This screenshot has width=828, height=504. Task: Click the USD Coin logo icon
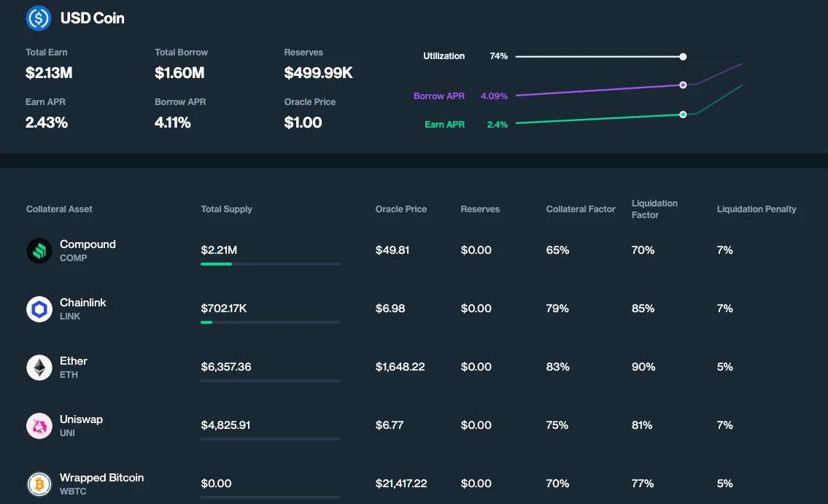pos(38,18)
